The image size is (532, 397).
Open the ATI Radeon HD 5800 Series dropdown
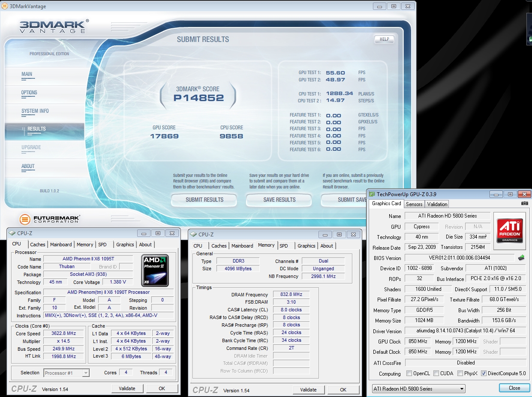click(x=418, y=389)
